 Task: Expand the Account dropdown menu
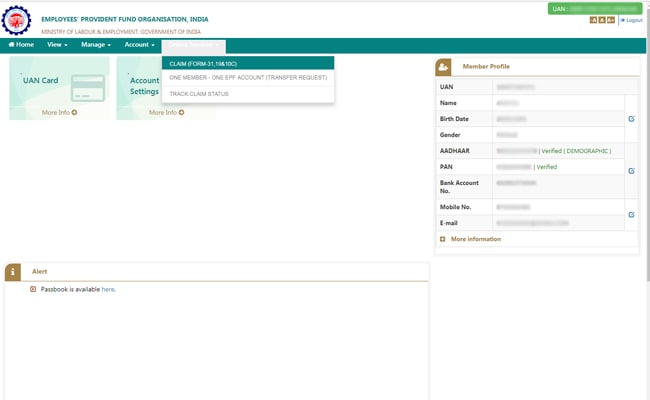(x=139, y=45)
